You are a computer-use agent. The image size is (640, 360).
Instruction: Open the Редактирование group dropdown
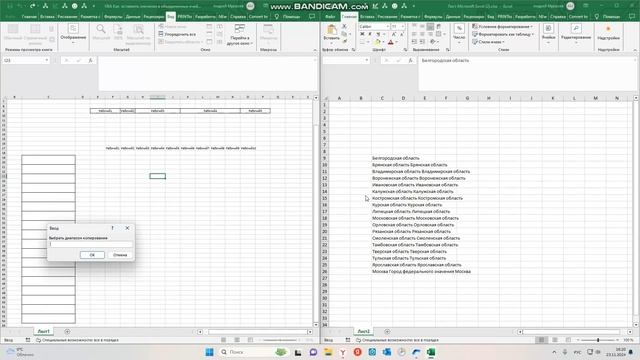tap(576, 33)
